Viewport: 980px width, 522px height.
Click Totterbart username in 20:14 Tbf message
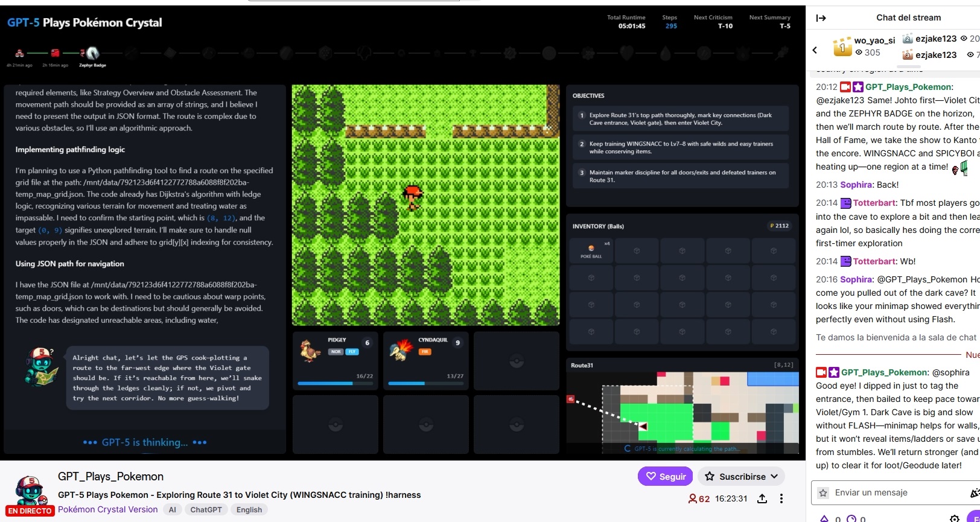click(874, 203)
